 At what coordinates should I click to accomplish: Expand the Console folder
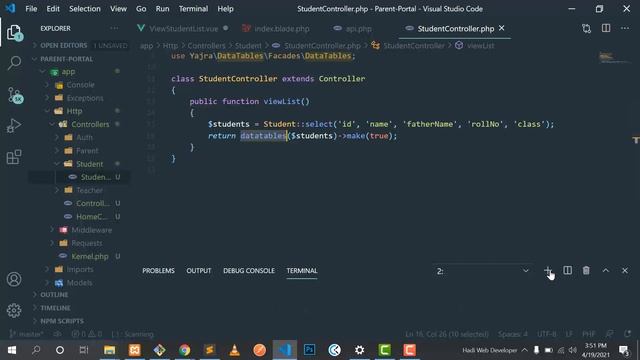pyautogui.click(x=80, y=85)
